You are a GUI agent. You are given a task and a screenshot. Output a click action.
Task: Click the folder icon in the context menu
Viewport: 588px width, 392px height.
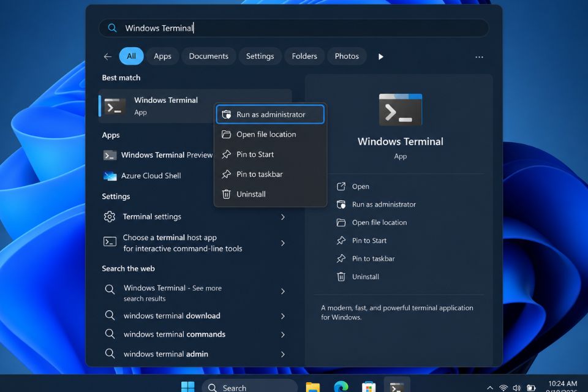pyautogui.click(x=226, y=134)
